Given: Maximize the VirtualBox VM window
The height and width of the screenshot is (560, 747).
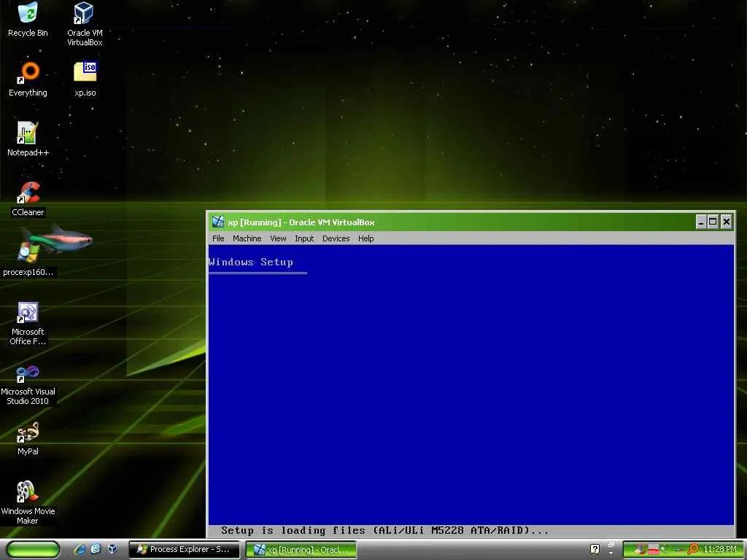Looking at the screenshot, I should (713, 222).
